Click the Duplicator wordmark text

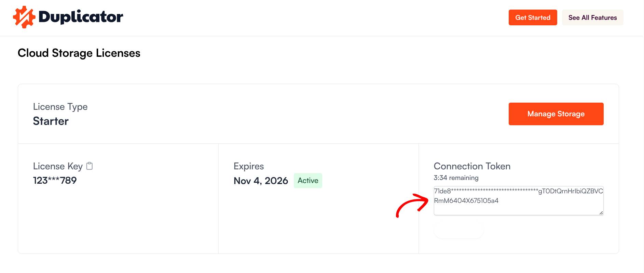pyautogui.click(x=81, y=17)
